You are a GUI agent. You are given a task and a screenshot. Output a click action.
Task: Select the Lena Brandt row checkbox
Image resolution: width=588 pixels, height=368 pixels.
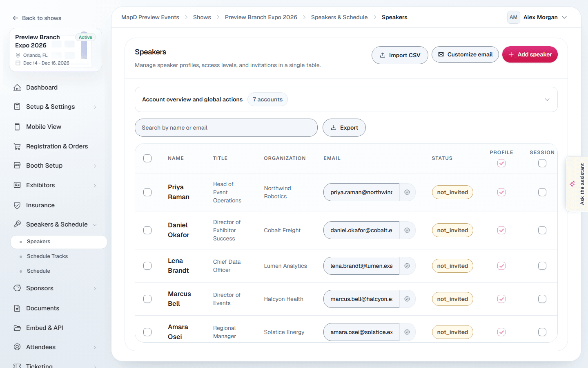coord(147,266)
